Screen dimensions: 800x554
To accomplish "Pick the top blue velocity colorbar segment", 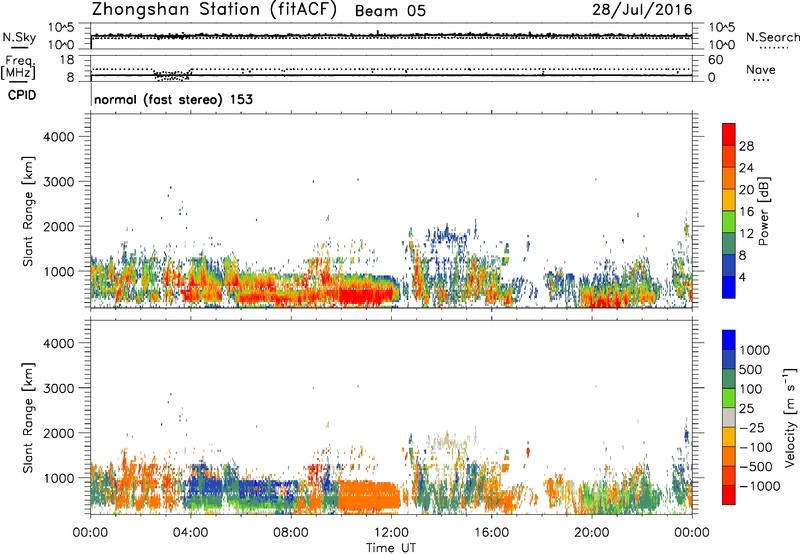I will coord(729,340).
